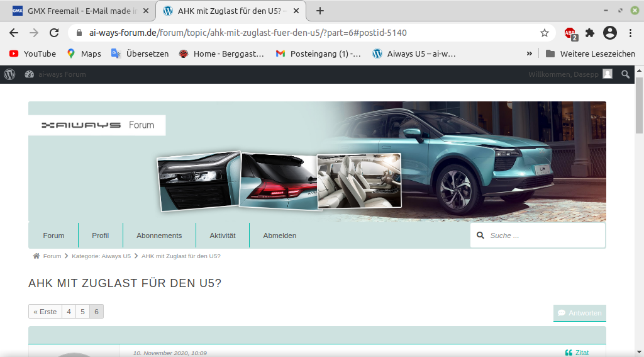
Task: Open the Übersetzen bookmark
Action: 140,54
